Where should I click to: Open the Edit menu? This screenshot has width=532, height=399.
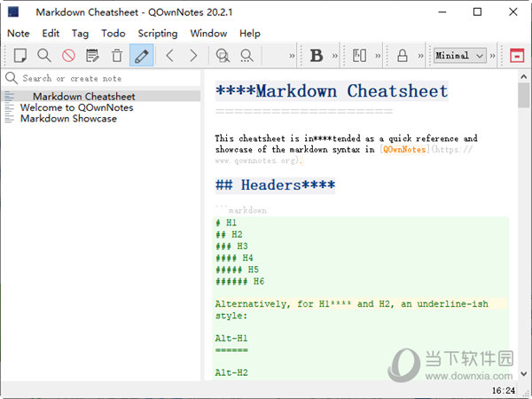[51, 34]
